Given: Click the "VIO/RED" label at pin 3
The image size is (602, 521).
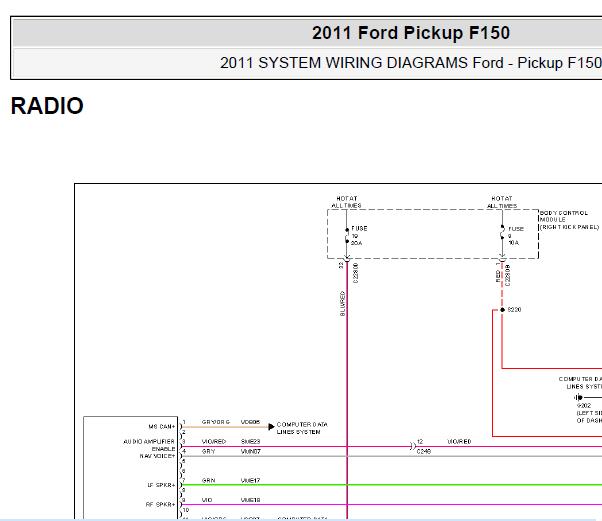Looking at the screenshot, I should click(213, 442).
